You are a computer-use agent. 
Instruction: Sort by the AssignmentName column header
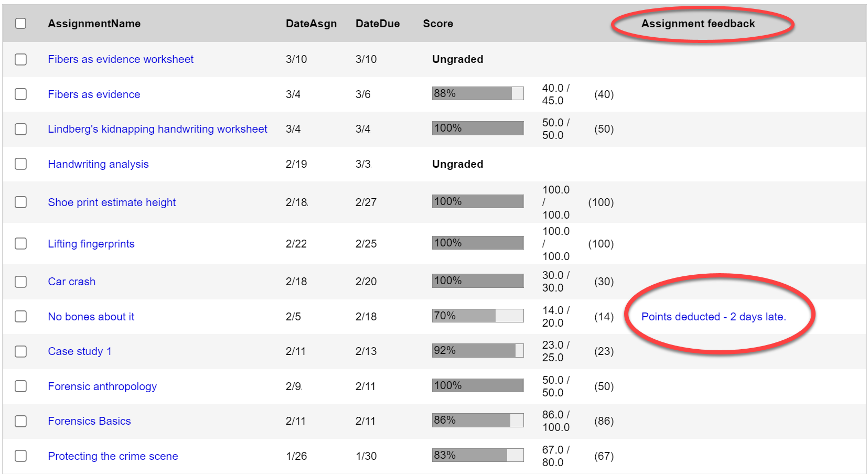tap(94, 24)
